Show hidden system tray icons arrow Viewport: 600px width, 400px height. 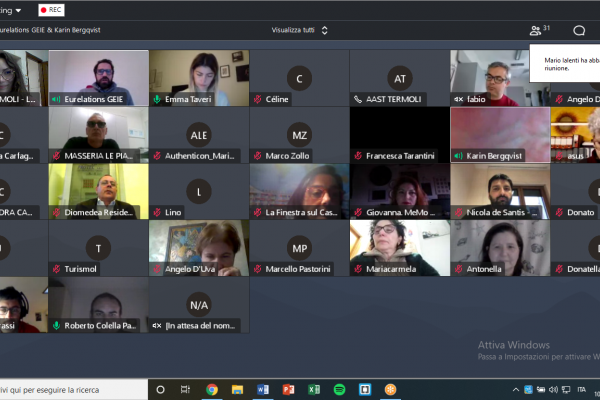pyautogui.click(x=516, y=390)
